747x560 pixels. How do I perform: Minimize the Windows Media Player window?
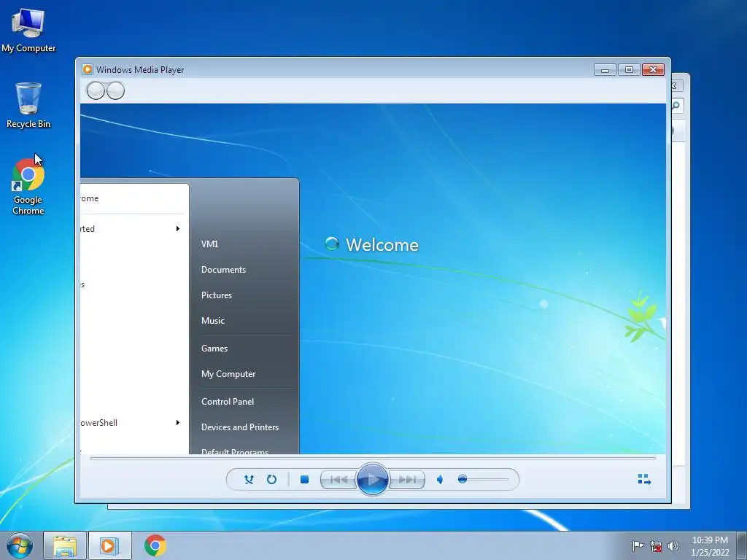click(605, 70)
